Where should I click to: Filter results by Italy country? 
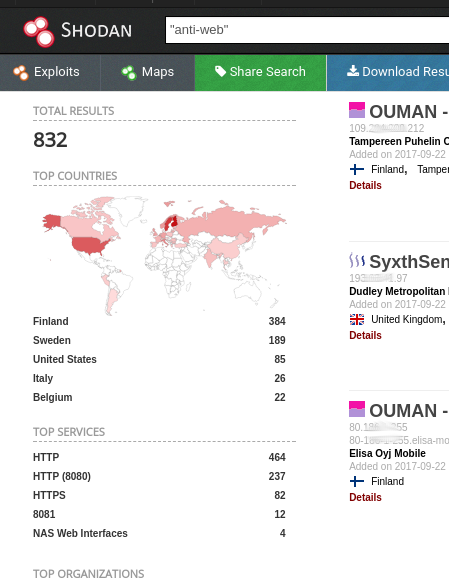point(43,378)
